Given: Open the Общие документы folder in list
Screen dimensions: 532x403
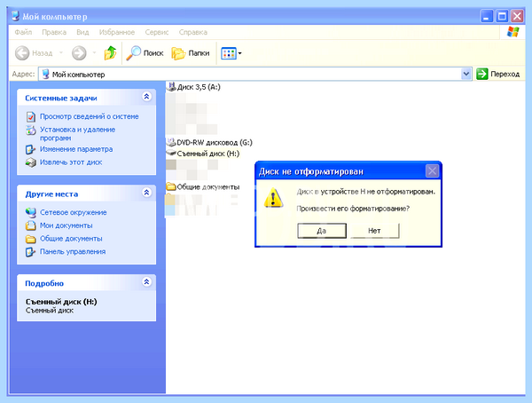Looking at the screenshot, I should [x=203, y=186].
